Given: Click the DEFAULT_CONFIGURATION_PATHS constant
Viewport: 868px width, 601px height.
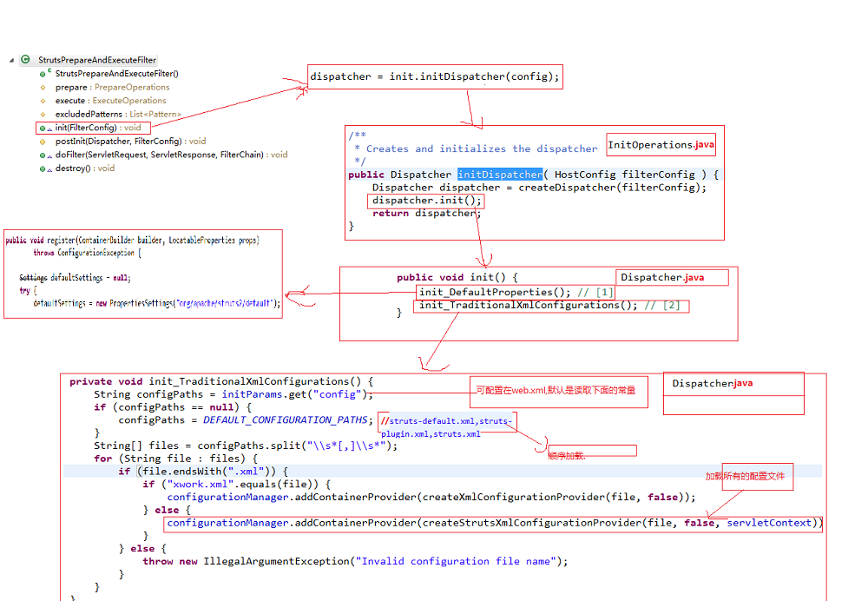Looking at the screenshot, I should pos(285,419).
